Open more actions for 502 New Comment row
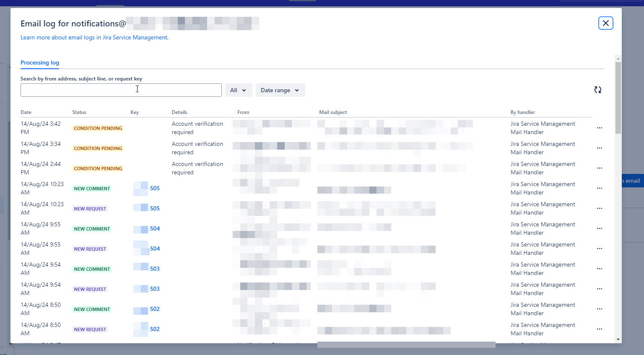Image resolution: width=644 pixels, height=355 pixels. (600, 309)
